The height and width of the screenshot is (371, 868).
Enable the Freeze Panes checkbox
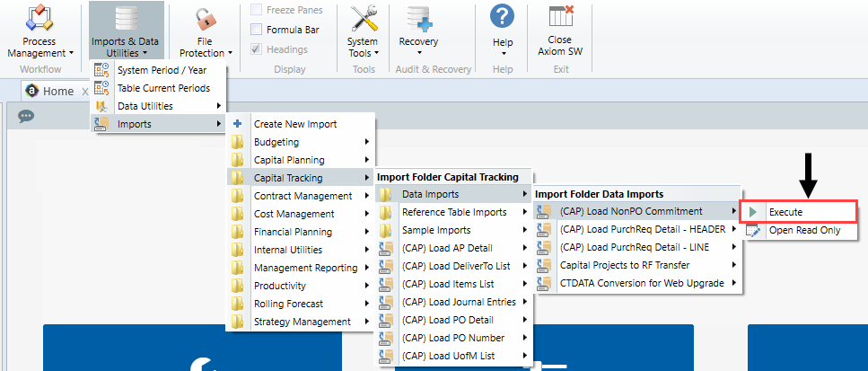click(257, 9)
